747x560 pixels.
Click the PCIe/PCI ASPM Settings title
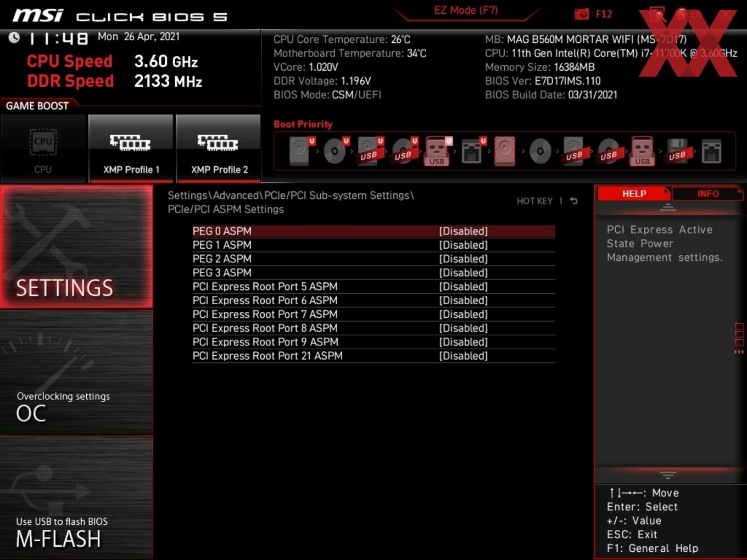tap(226, 209)
